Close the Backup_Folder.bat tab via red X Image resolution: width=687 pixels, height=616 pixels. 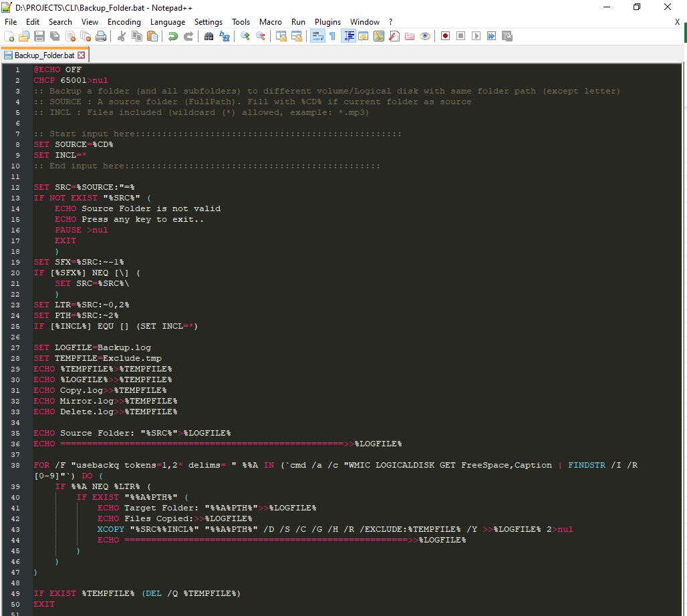click(x=81, y=55)
